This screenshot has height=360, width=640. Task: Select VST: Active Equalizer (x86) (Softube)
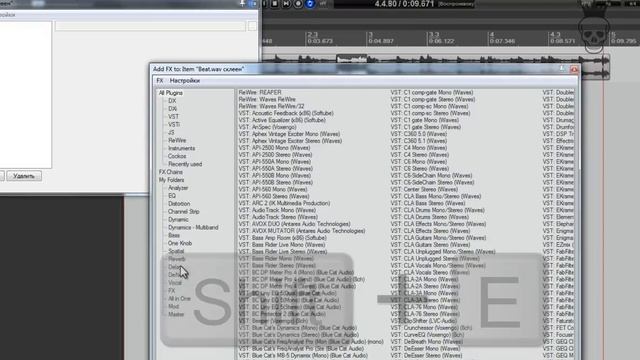click(282, 120)
